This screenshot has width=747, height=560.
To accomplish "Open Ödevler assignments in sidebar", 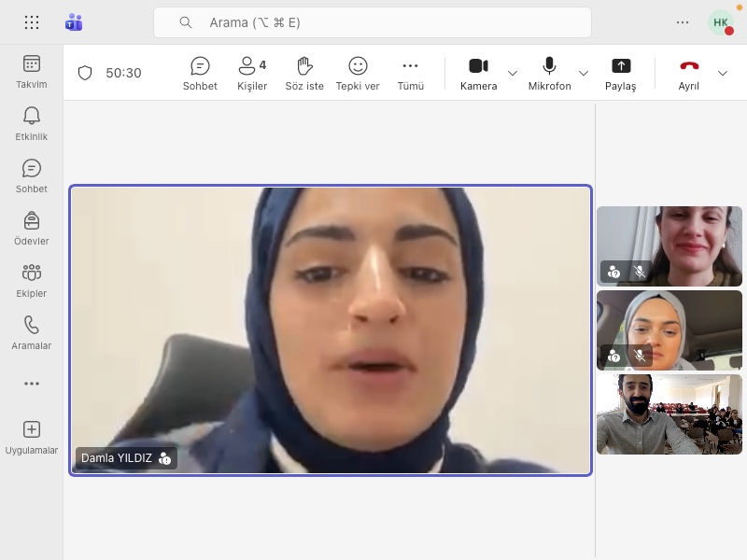I will (x=31, y=228).
